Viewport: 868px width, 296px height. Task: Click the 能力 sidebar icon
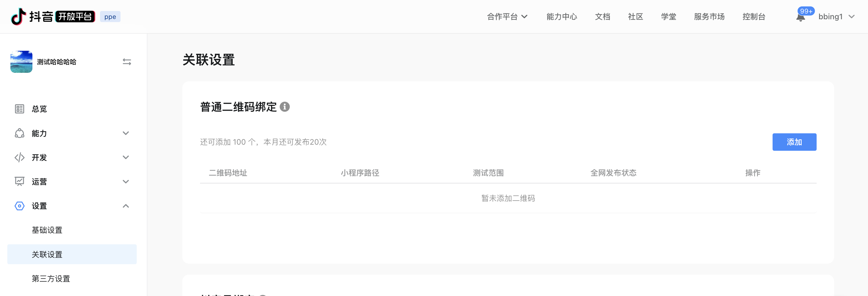tap(20, 133)
